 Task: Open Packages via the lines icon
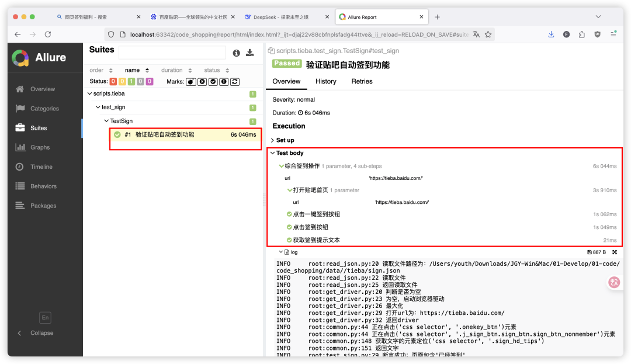pos(20,206)
